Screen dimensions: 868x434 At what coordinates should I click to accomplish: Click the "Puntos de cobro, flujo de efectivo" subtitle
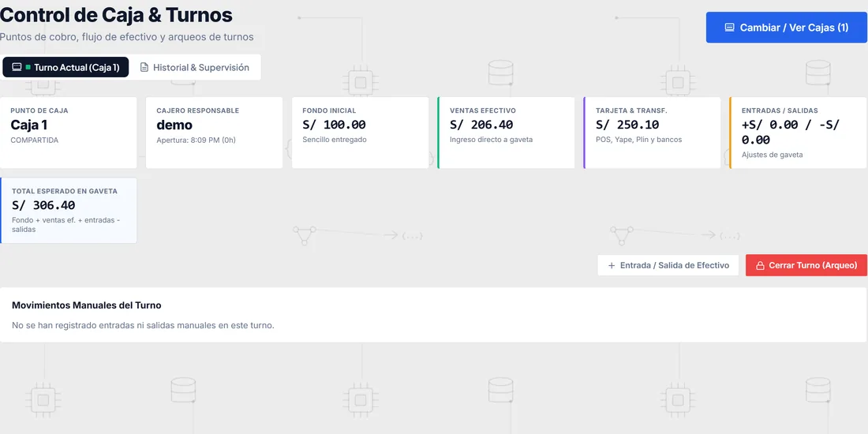(127, 37)
